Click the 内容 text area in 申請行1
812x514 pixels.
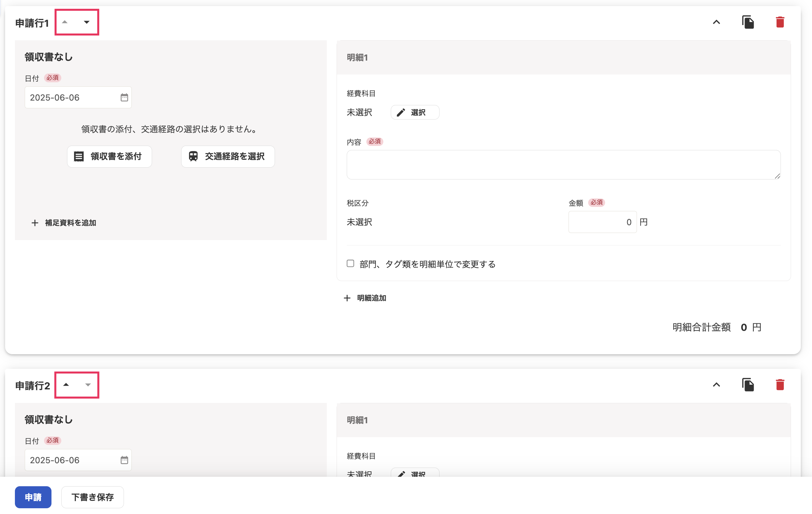(x=564, y=165)
